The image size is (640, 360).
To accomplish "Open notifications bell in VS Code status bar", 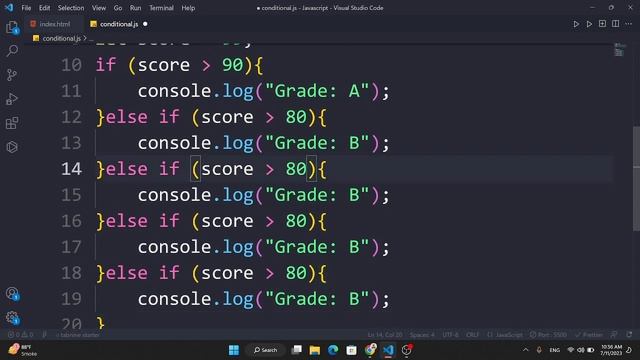I will (x=629, y=335).
